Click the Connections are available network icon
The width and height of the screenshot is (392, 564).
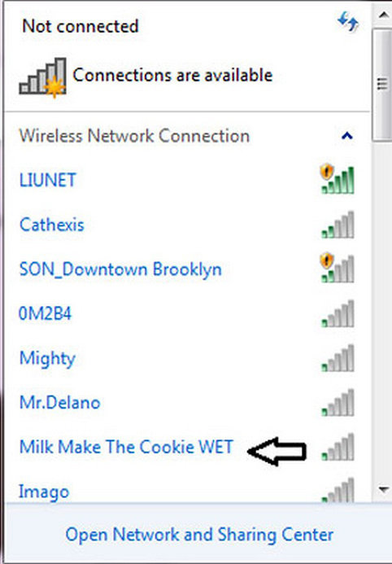(x=43, y=77)
